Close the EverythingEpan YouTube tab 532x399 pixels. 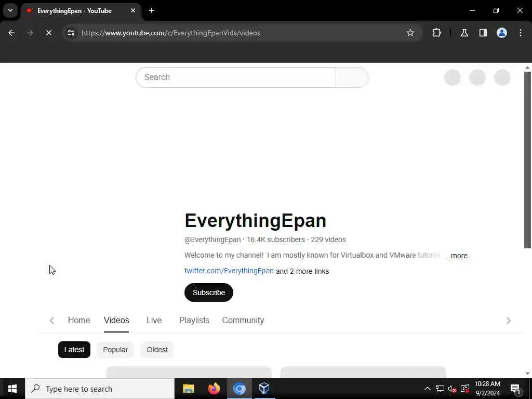click(133, 10)
